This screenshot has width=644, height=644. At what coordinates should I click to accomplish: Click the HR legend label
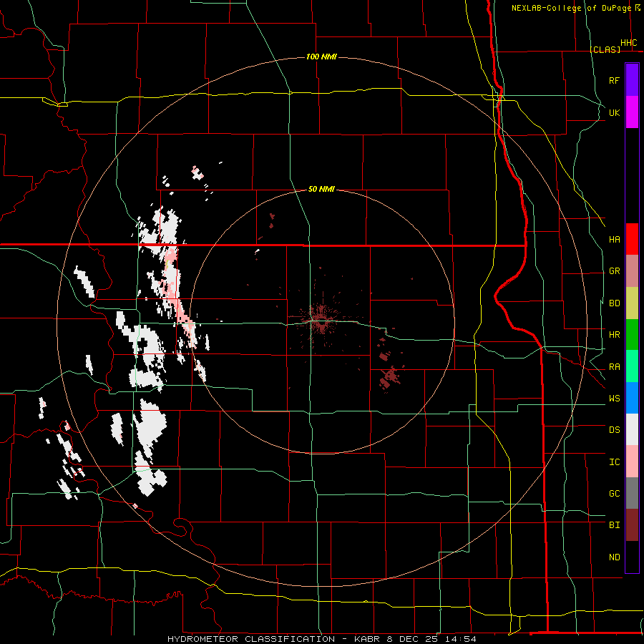614,335
